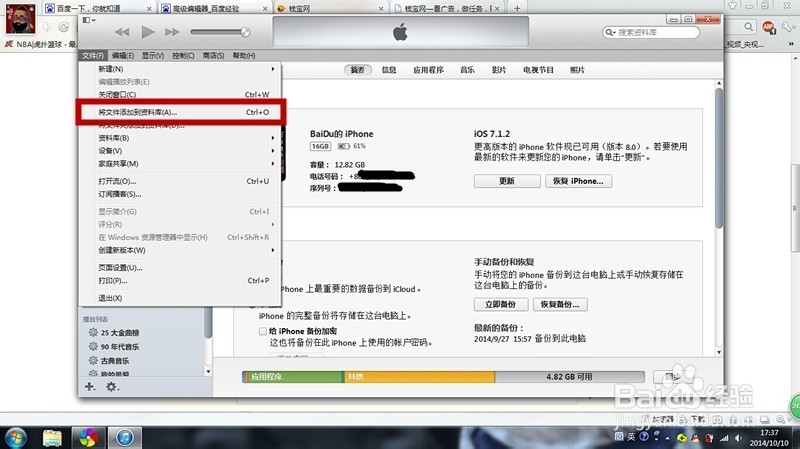Click the 恢复 iPhone... button
The width and height of the screenshot is (800, 449).
tap(579, 181)
